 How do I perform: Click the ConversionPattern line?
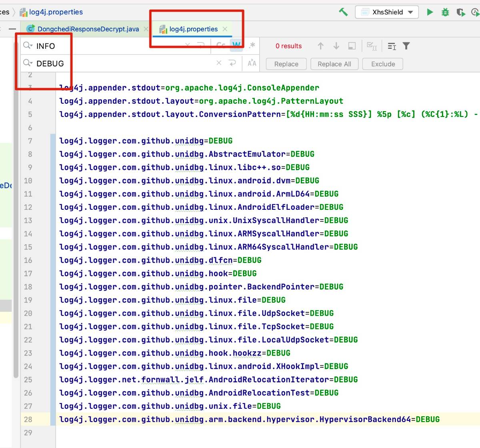tap(269, 115)
